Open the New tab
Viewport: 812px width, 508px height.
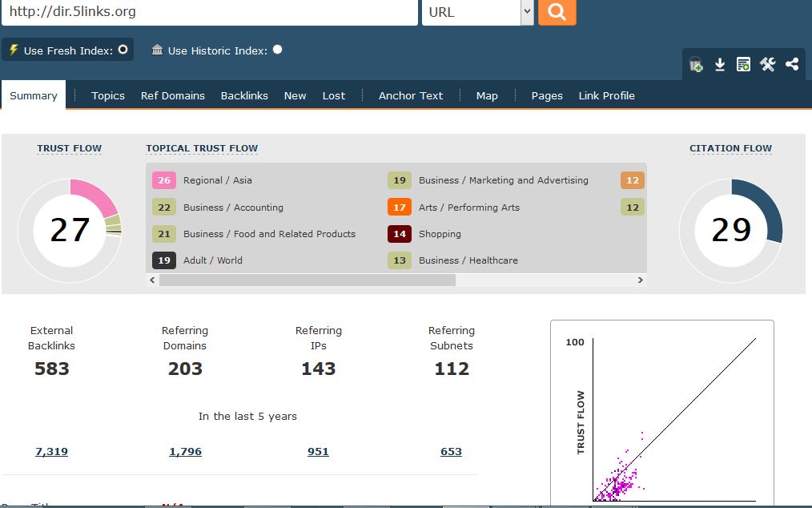click(x=295, y=95)
